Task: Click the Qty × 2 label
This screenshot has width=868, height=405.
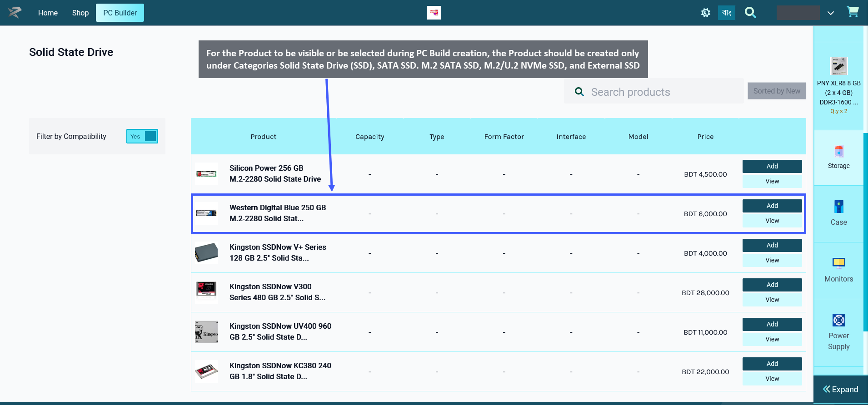Action: pos(839,111)
